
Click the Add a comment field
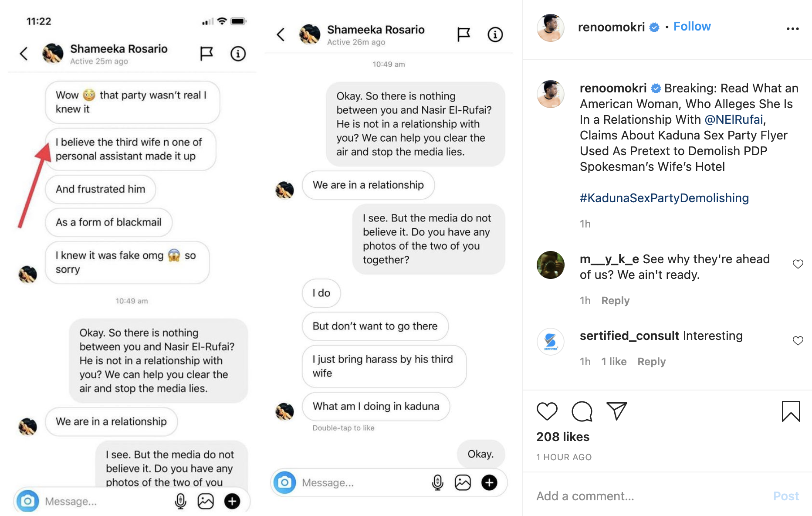(x=645, y=496)
